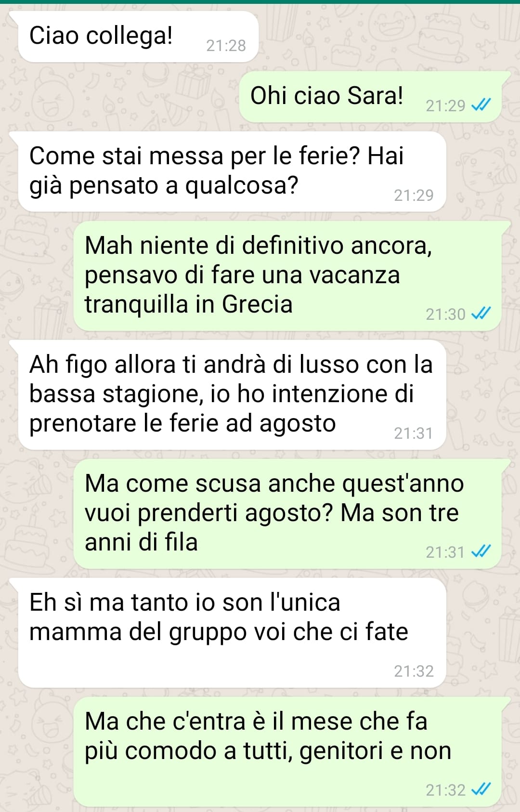Tap the double checkmarks on the Grecia message
Image resolution: width=520 pixels, height=812 pixels.
coord(481,314)
